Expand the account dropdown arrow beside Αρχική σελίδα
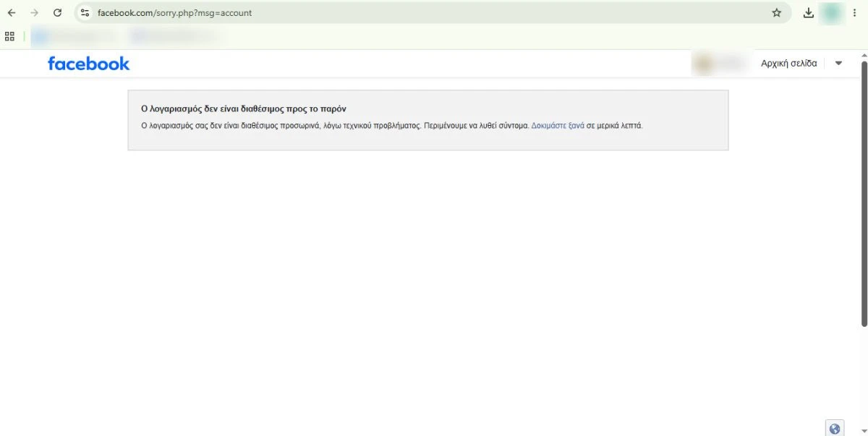The width and height of the screenshot is (868, 436). click(838, 64)
